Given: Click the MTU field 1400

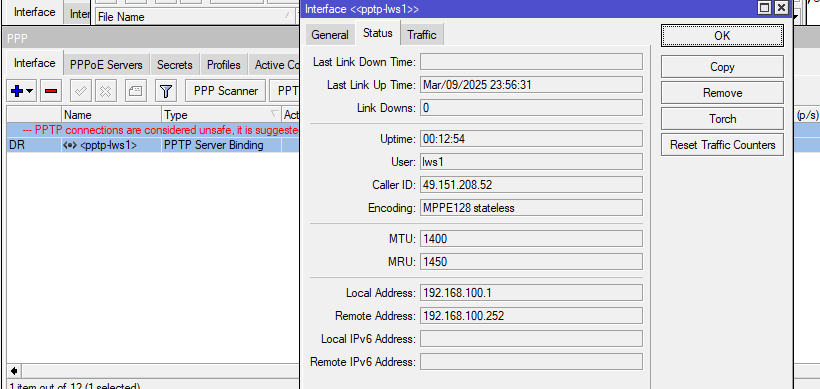Looking at the screenshot, I should 531,239.
